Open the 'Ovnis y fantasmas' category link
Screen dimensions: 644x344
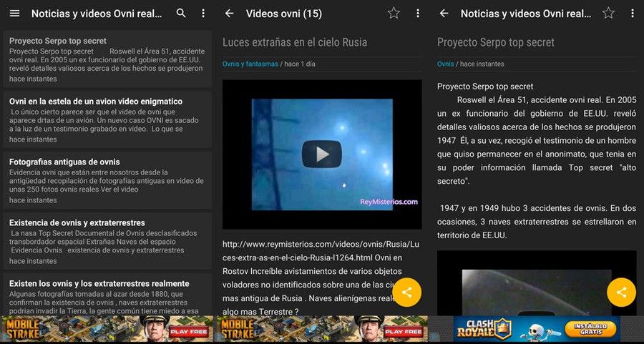pyautogui.click(x=250, y=64)
